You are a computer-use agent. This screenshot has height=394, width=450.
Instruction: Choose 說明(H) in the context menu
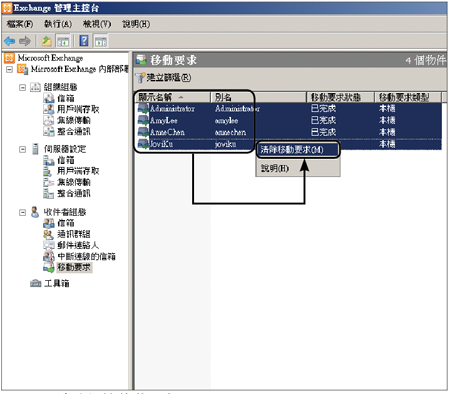275,168
